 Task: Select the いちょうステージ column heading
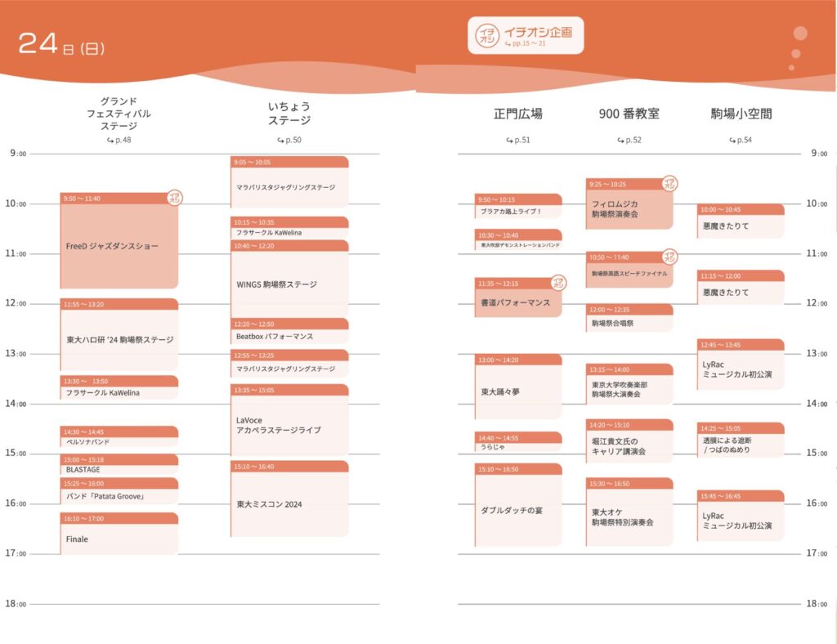coord(289,113)
